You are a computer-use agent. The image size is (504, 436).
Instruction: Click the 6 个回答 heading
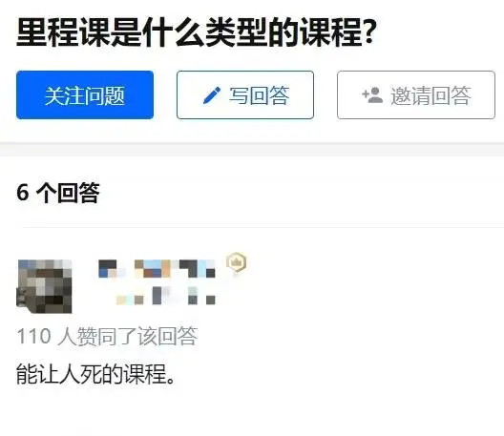[58, 193]
